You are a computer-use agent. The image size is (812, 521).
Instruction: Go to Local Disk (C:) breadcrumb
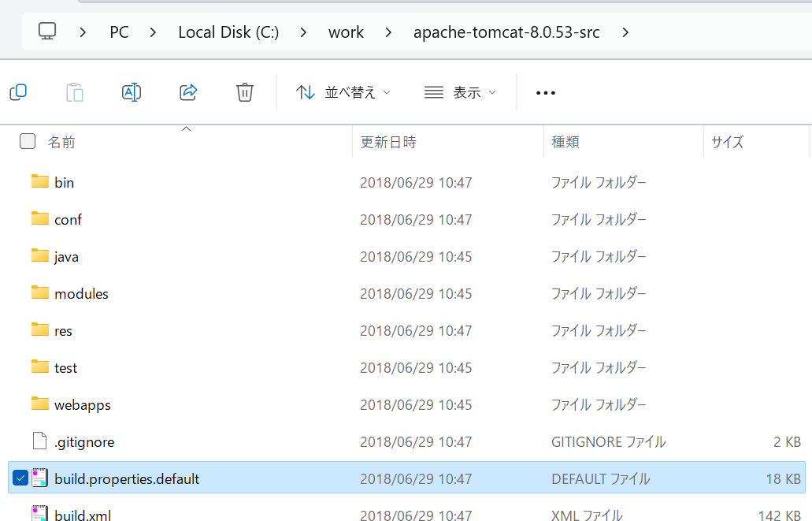point(228,32)
